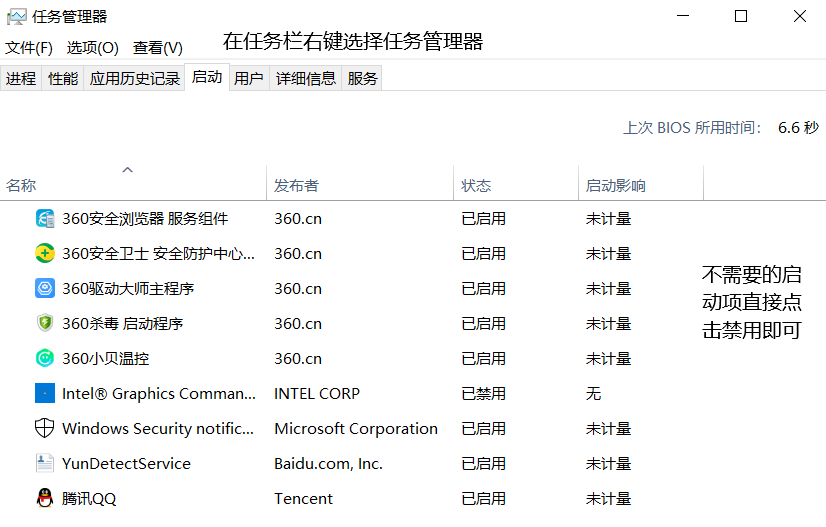Switch to the 详细信息 tab

pos(306,79)
